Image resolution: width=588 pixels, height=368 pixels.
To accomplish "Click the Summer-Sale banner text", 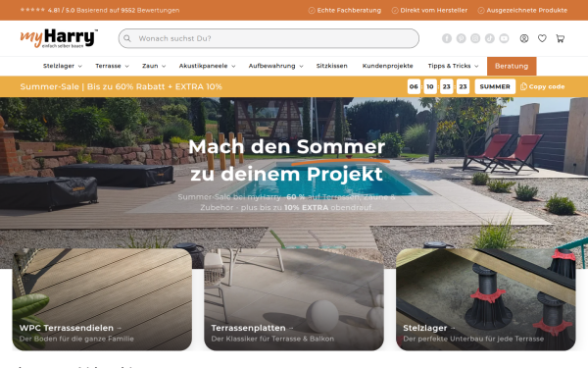I will 122,86.
